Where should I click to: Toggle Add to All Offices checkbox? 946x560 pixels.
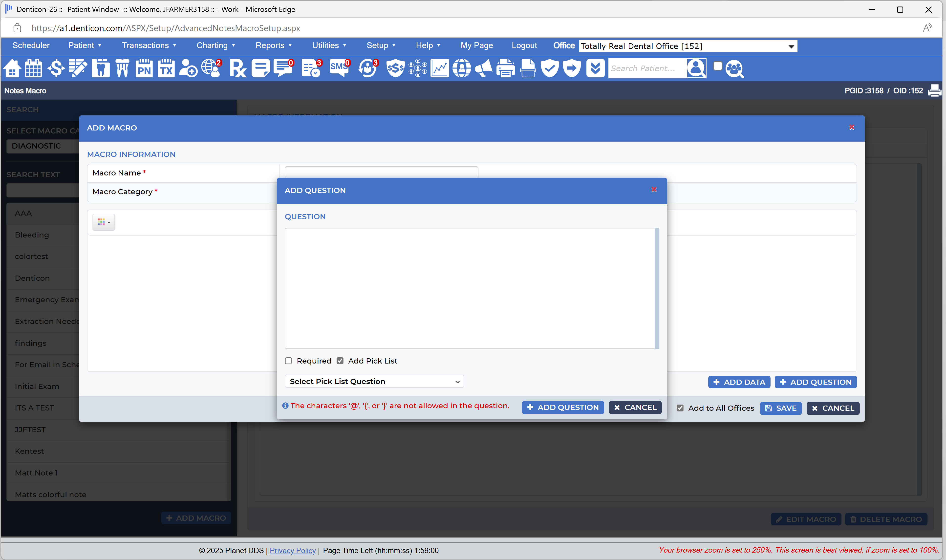(x=680, y=408)
